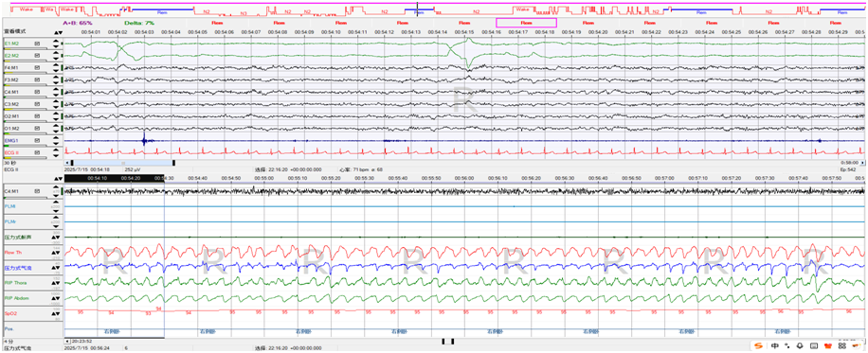Open the soft keyboard from Sogou bar
868x353 pixels.
click(813, 346)
